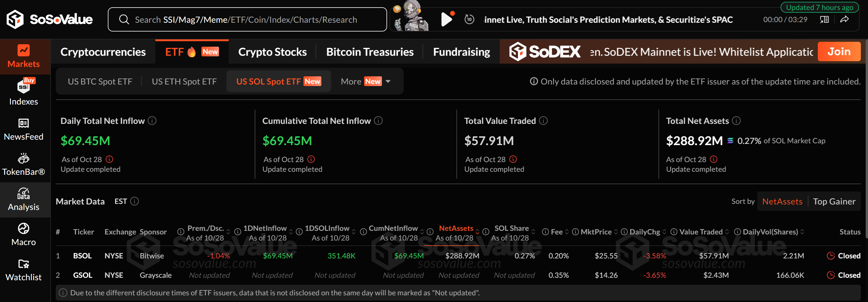This screenshot has height=302, width=868.
Task: Sort market data by NetAssets
Action: tap(782, 201)
